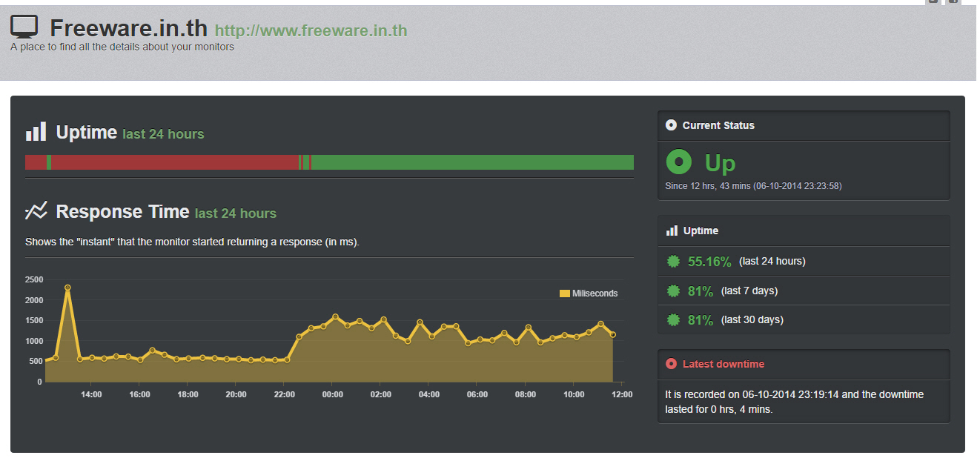Click the 55.16% uptime value
The width and height of the screenshot is (980, 461).
pos(709,261)
